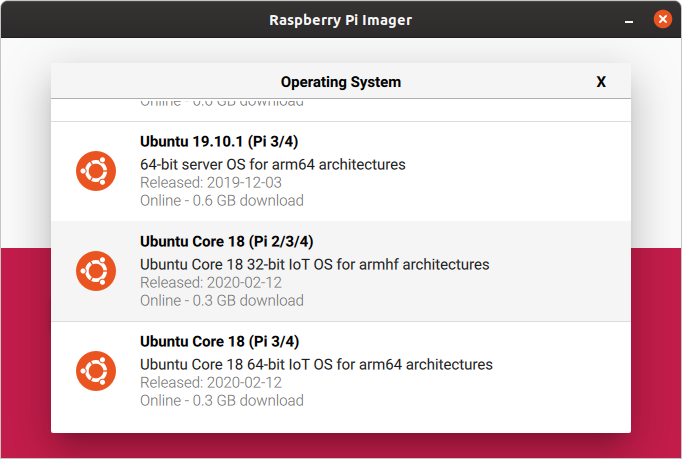
Task: Click the 0.6 GB download line under Ubuntu 19.10.1
Action: [221, 200]
